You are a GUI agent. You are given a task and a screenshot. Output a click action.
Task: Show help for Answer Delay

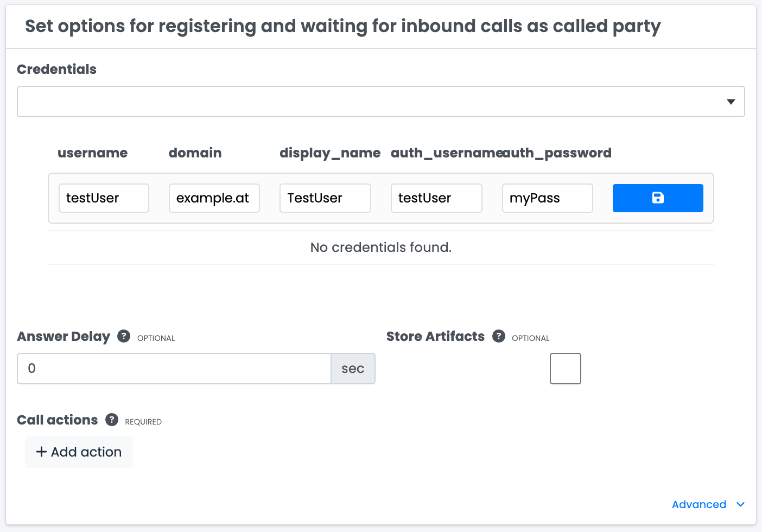(124, 336)
